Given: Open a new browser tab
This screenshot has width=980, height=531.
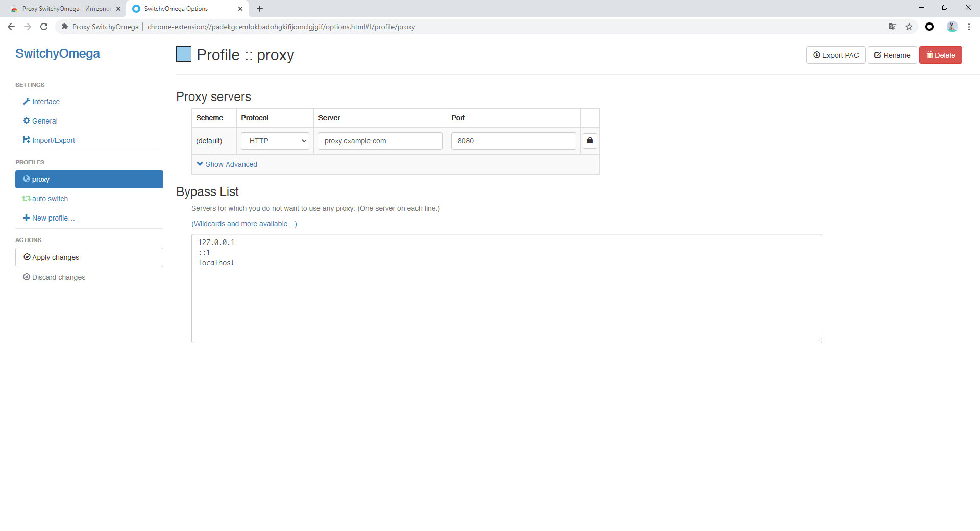Looking at the screenshot, I should (260, 9).
